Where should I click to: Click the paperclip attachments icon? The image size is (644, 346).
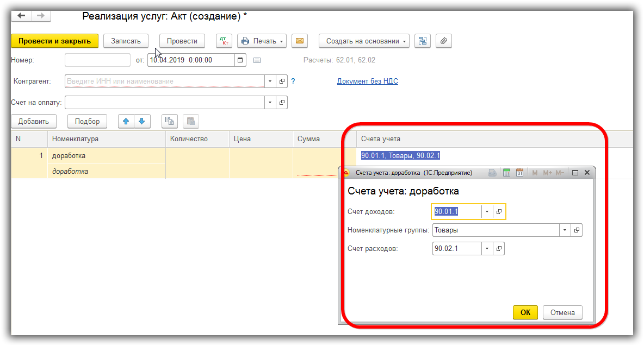pyautogui.click(x=444, y=41)
